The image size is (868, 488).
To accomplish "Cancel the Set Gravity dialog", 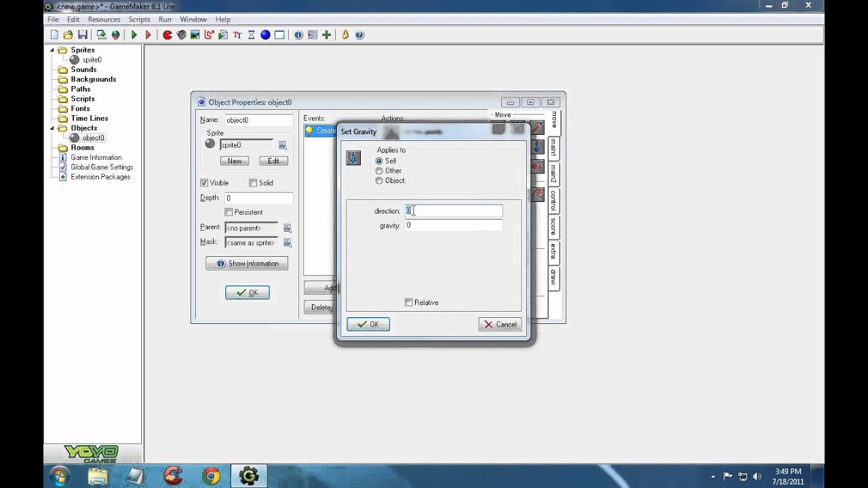I will [500, 325].
